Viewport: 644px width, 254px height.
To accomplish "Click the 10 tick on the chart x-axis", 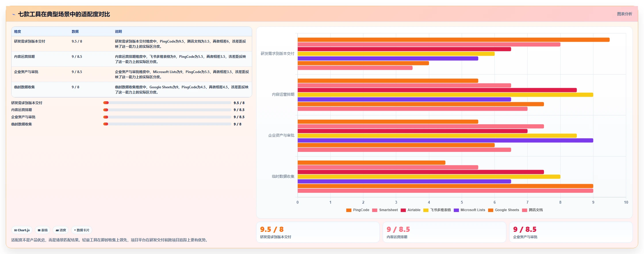I will coord(626,203).
